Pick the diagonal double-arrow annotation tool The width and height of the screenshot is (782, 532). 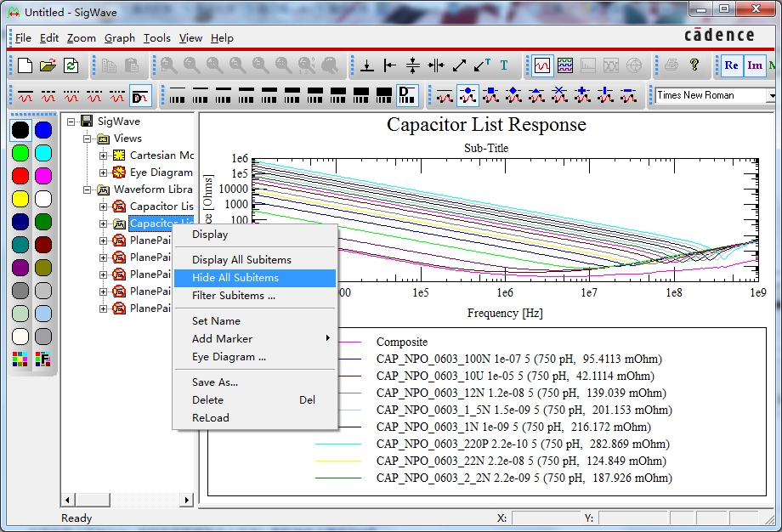tap(459, 65)
